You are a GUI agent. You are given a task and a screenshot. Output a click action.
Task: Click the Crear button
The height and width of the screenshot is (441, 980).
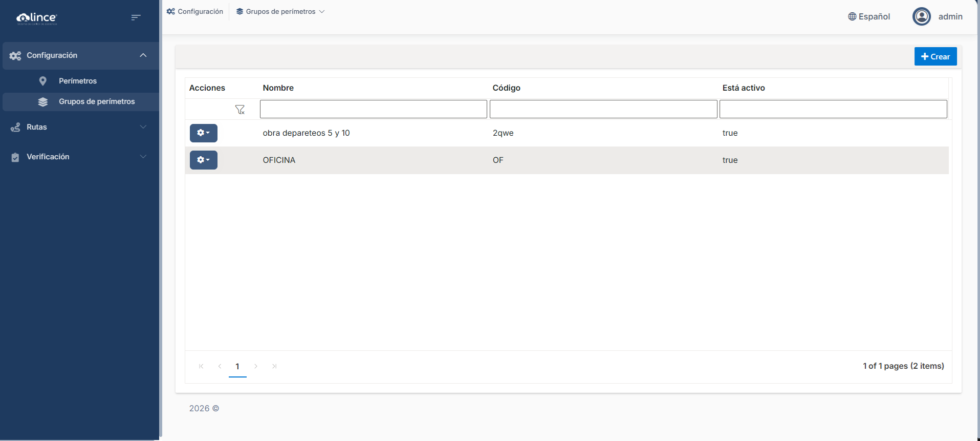(935, 56)
